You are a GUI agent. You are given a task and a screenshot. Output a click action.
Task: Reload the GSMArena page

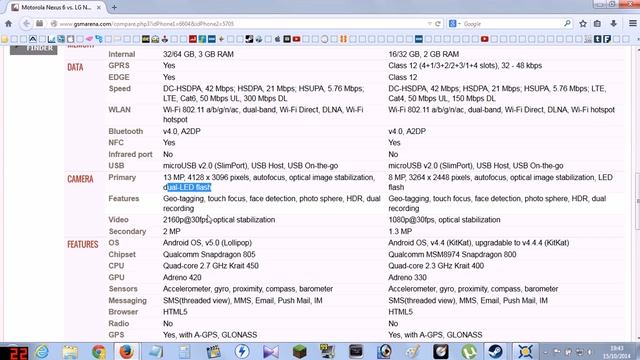(x=438, y=24)
